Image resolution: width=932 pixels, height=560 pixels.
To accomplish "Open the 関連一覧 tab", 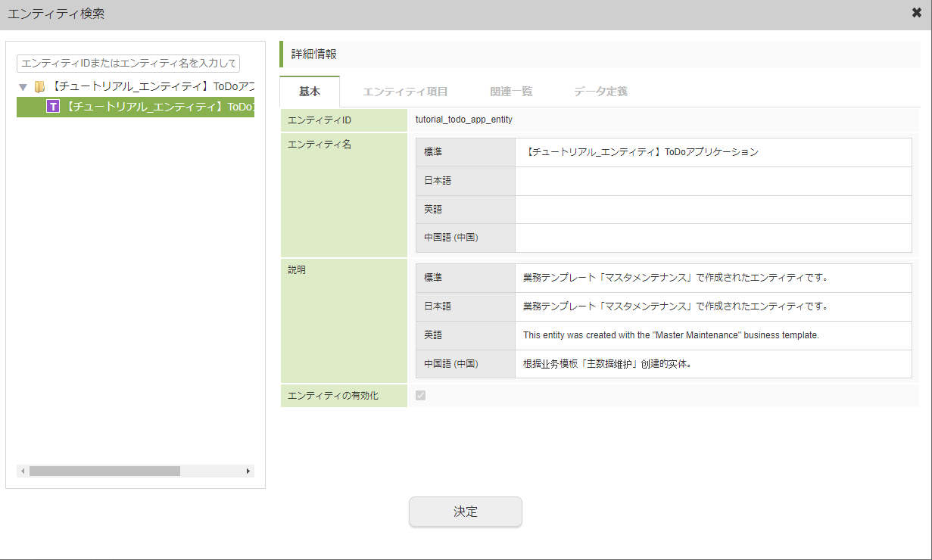I will 511,92.
